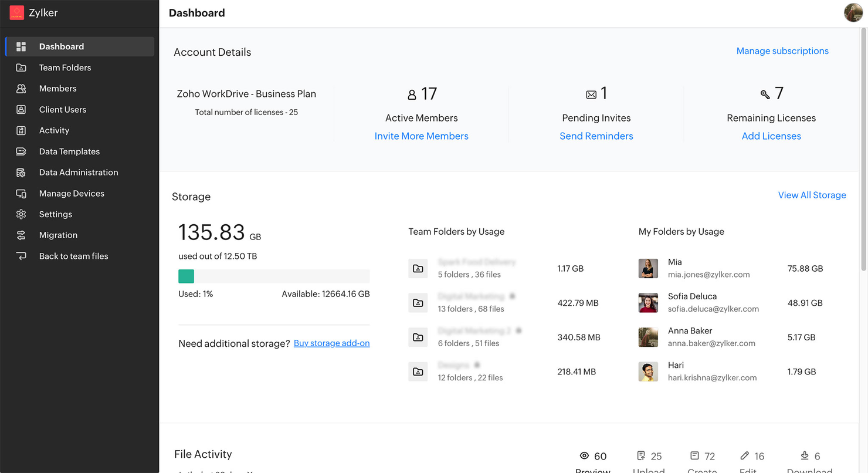Open the Data Administration icon
The height and width of the screenshot is (473, 868).
pyautogui.click(x=22, y=172)
